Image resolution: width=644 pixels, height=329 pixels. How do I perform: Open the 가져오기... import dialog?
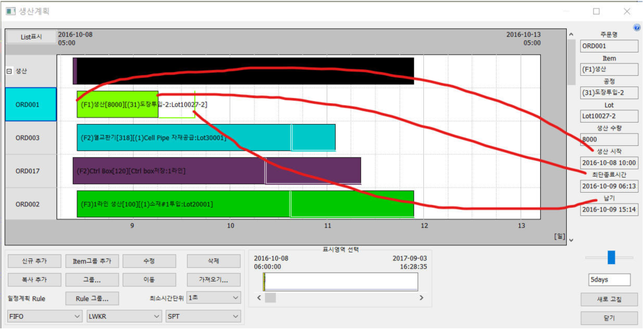[x=213, y=280]
